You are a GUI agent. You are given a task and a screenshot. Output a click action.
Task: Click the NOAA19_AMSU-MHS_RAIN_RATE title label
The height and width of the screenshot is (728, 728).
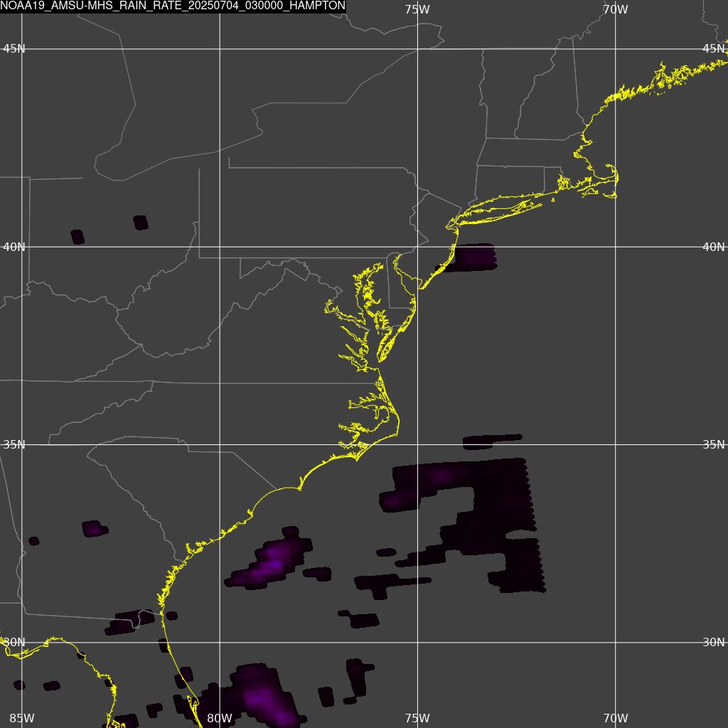click(x=173, y=6)
